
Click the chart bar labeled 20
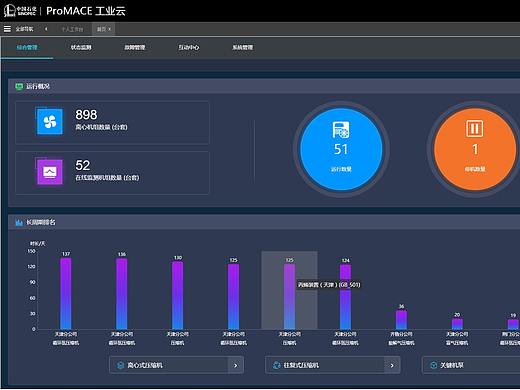[x=457, y=324]
